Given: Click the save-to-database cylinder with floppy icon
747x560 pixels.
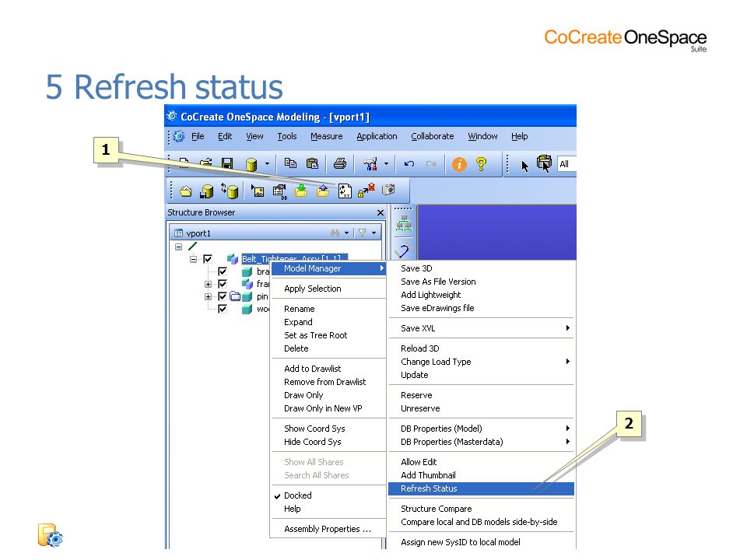Looking at the screenshot, I should pyautogui.click(x=207, y=191).
